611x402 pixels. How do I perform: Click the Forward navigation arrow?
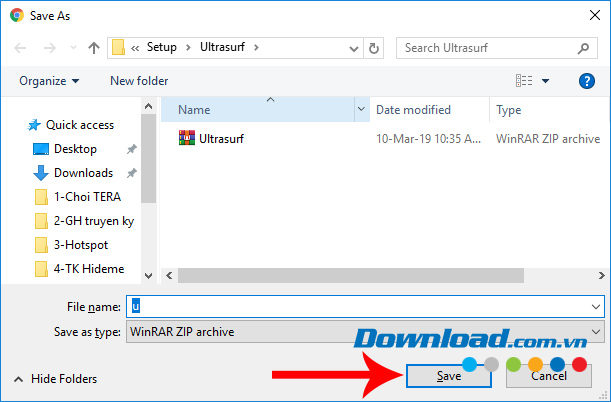coord(49,48)
